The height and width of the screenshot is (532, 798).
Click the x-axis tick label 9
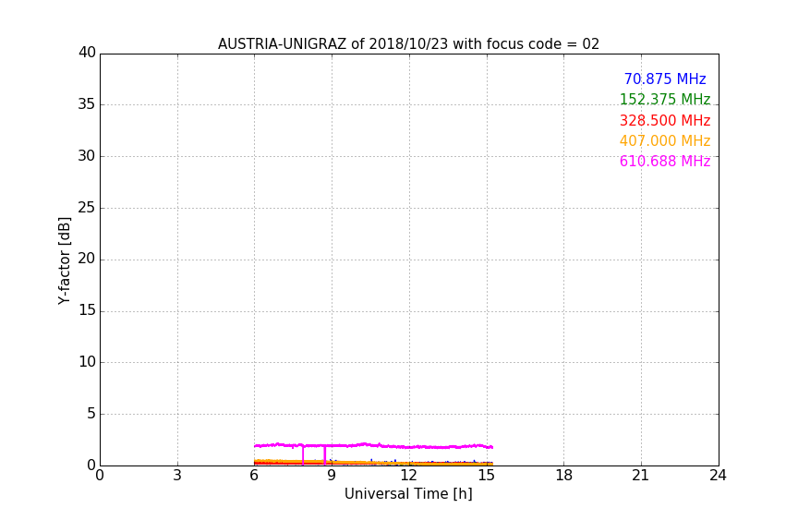pos(332,476)
